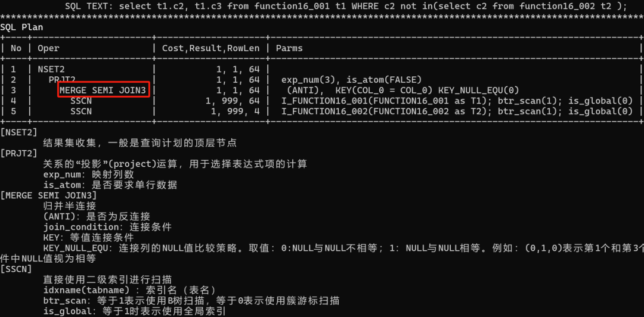The image size is (644, 317).
Task: Click the SSCN operator in row 5
Action: click(81, 111)
